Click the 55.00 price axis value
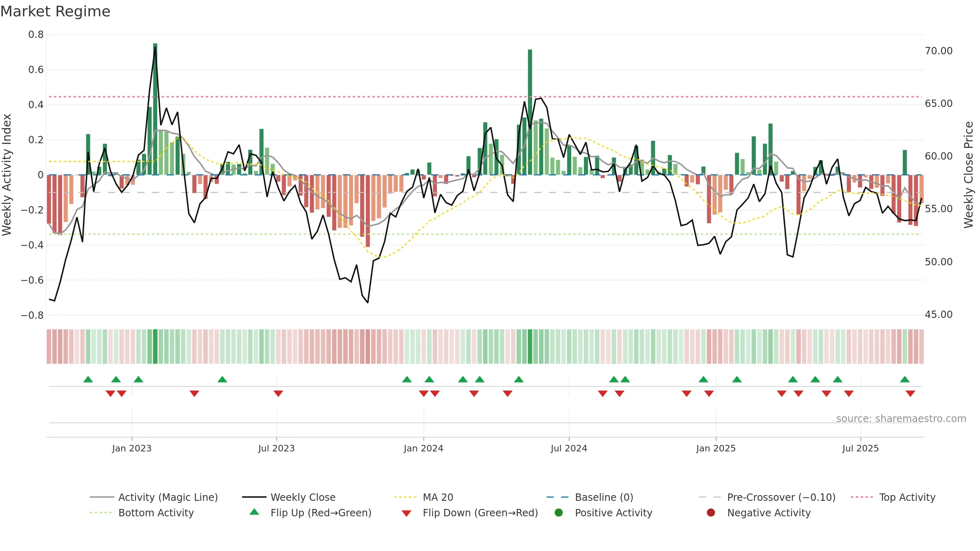 [x=939, y=209]
